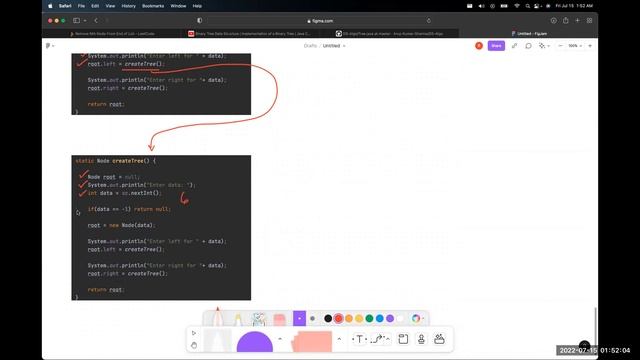Open the custom color wheel picker

pyautogui.click(x=416, y=318)
